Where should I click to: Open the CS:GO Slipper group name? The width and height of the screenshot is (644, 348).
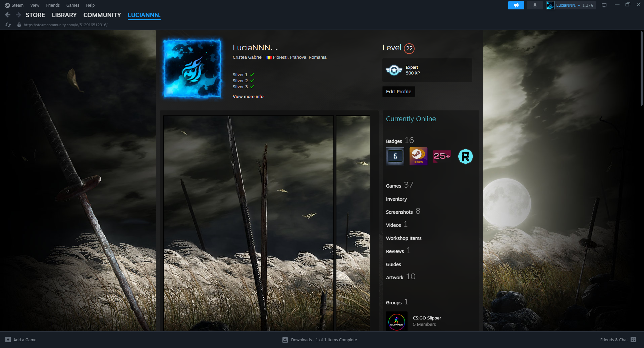427,318
